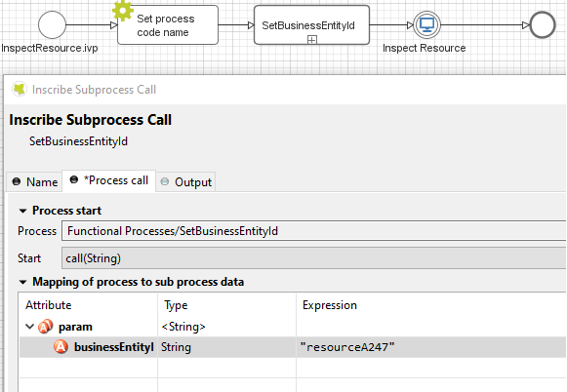This screenshot has width=567, height=392.
Task: Click the Inscribe Subprocess Call view title
Action: (94, 90)
